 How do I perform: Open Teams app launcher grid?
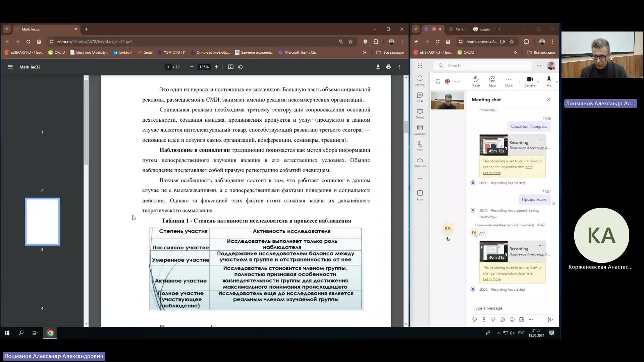click(x=420, y=66)
